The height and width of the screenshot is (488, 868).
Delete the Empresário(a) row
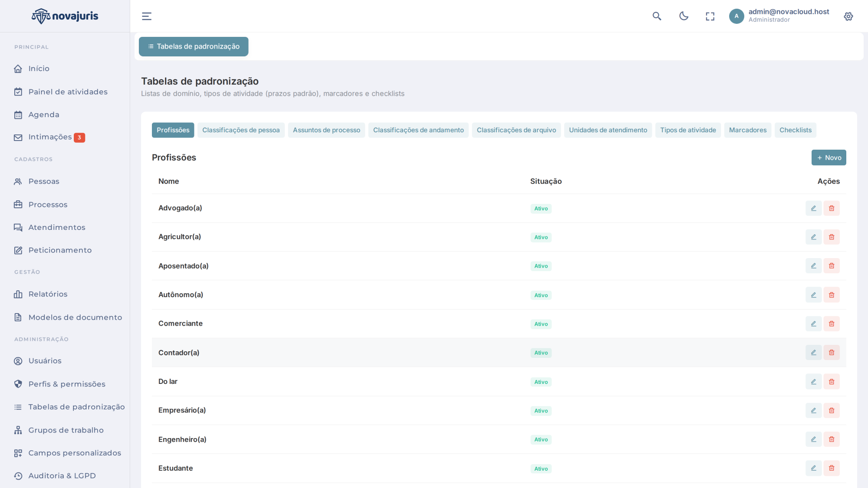[x=832, y=410]
